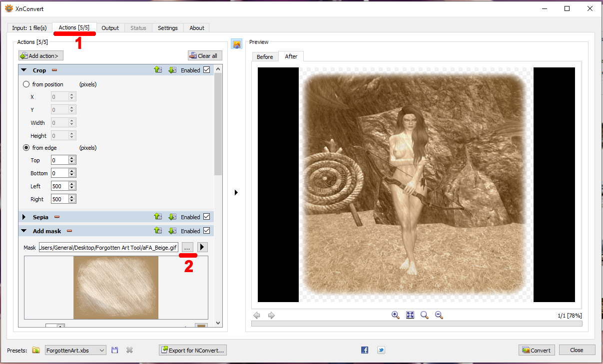Select the 'from edge' crop option
This screenshot has height=364, width=603.
pyautogui.click(x=26, y=148)
